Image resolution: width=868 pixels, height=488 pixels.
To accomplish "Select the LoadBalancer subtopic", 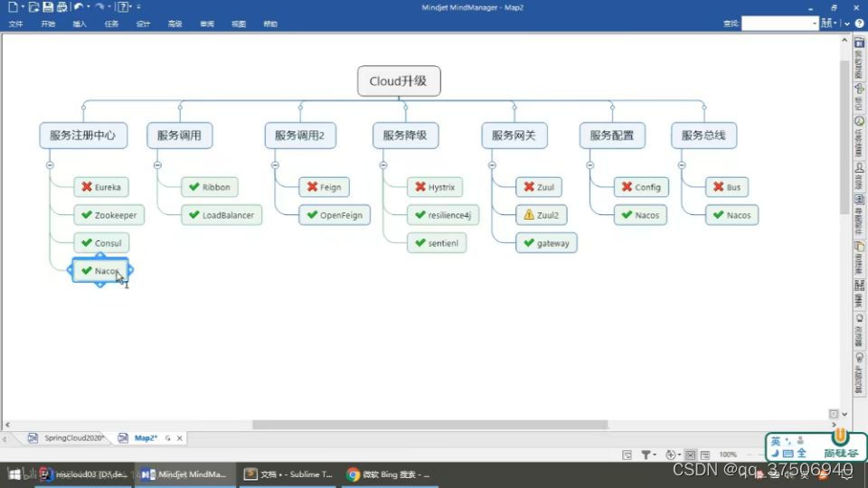I will (x=222, y=215).
